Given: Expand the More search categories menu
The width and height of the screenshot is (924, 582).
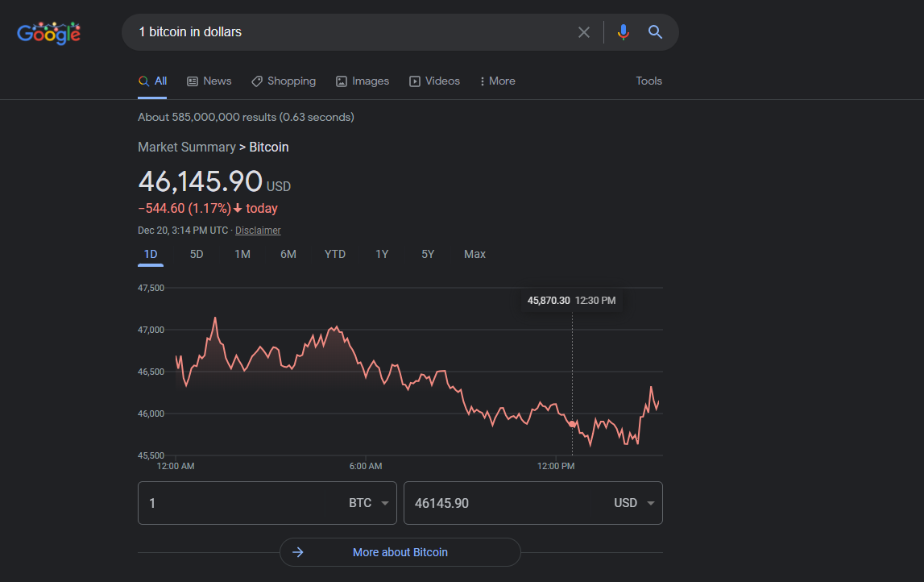Looking at the screenshot, I should [497, 81].
